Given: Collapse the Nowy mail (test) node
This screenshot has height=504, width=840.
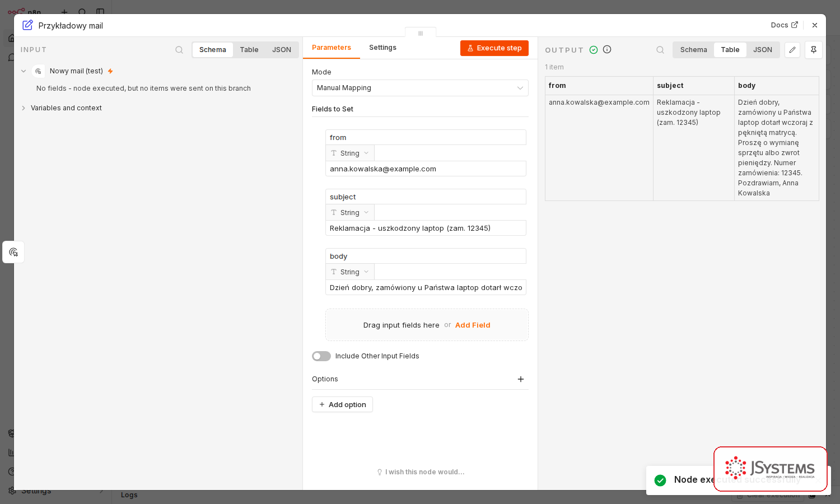Looking at the screenshot, I should tap(24, 71).
